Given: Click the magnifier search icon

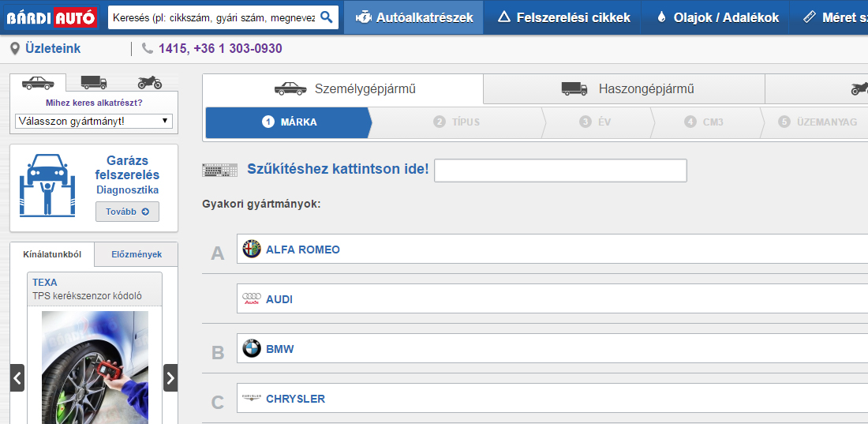Looking at the screenshot, I should [x=327, y=17].
